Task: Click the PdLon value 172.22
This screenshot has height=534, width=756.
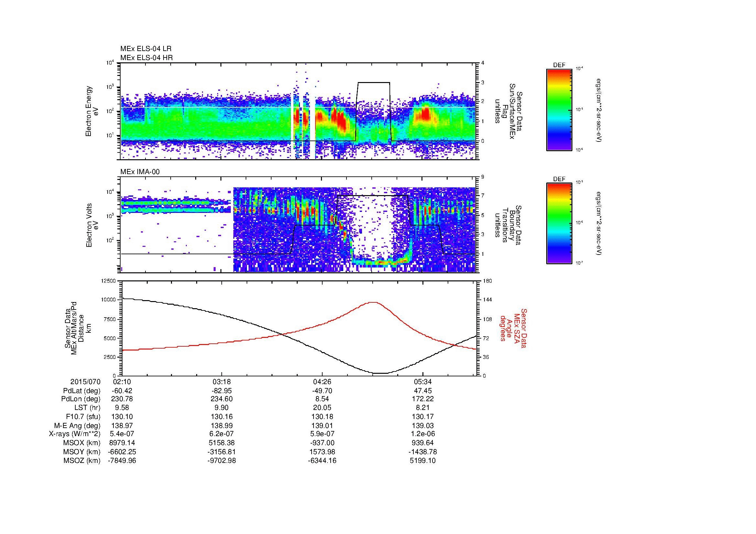Action: click(422, 399)
